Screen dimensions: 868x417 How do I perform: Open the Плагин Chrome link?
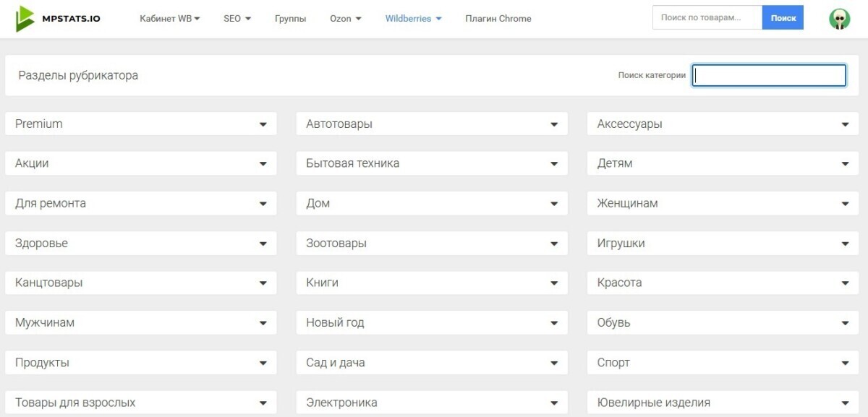click(x=498, y=19)
